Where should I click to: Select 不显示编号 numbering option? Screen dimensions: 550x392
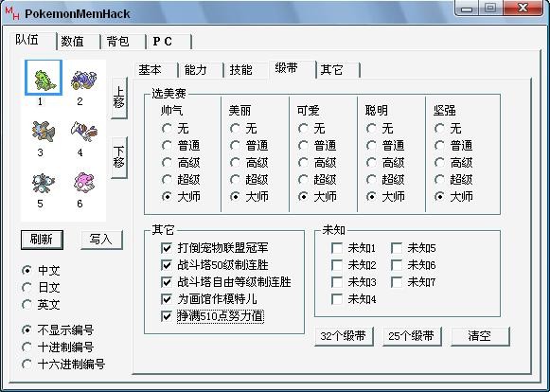[58, 330]
